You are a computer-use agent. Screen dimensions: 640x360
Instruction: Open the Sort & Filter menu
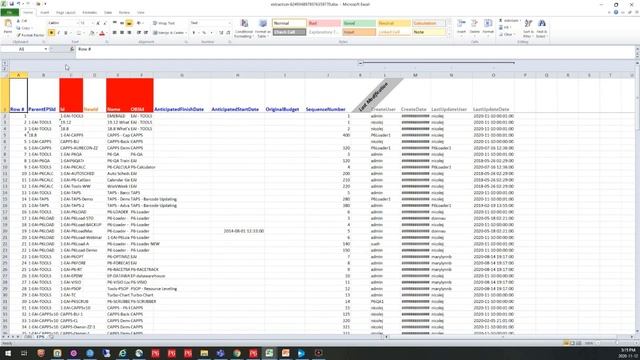pos(528,28)
